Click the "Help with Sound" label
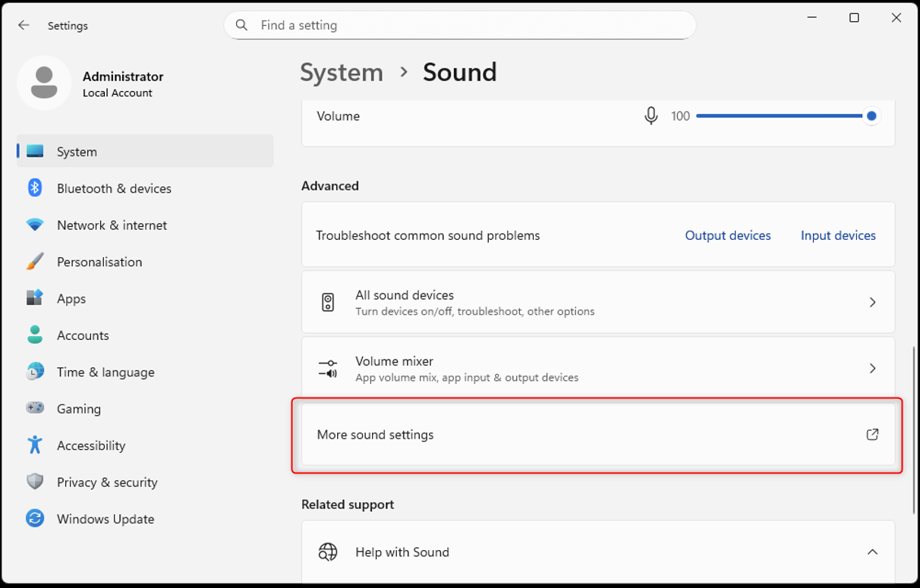The image size is (920, 588). [x=402, y=552]
